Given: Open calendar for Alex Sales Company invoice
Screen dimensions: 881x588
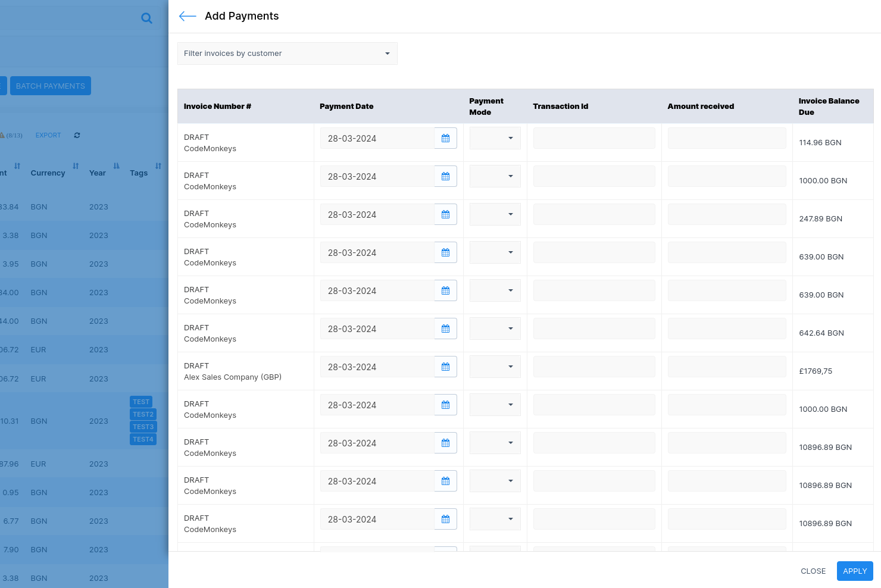Looking at the screenshot, I should 445,367.
